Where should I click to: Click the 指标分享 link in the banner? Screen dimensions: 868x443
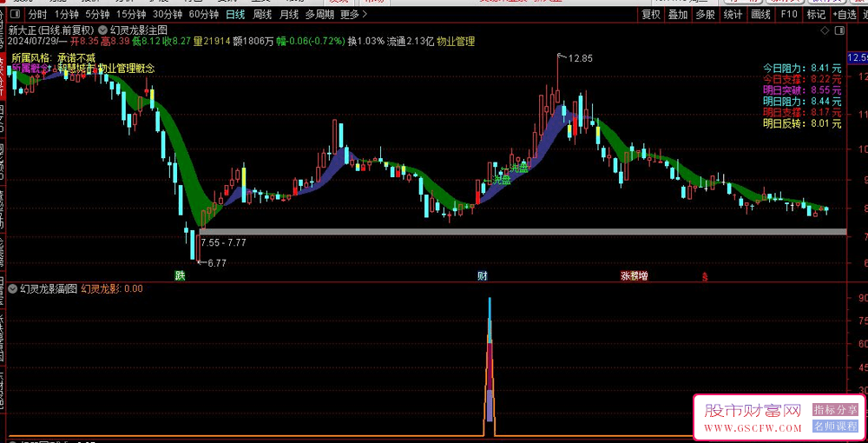click(835, 410)
